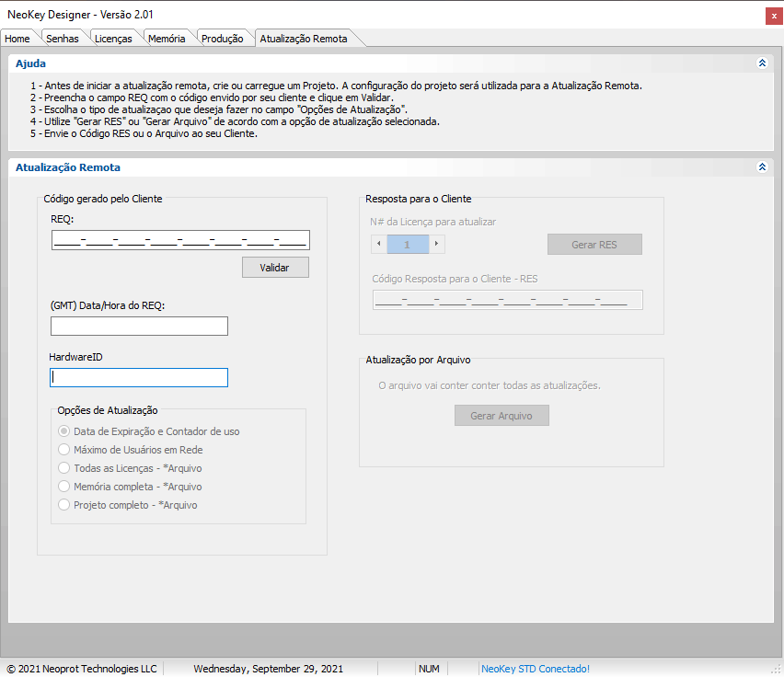This screenshot has width=784, height=677.
Task: Focus the HardwareID text field
Action: 139,377
